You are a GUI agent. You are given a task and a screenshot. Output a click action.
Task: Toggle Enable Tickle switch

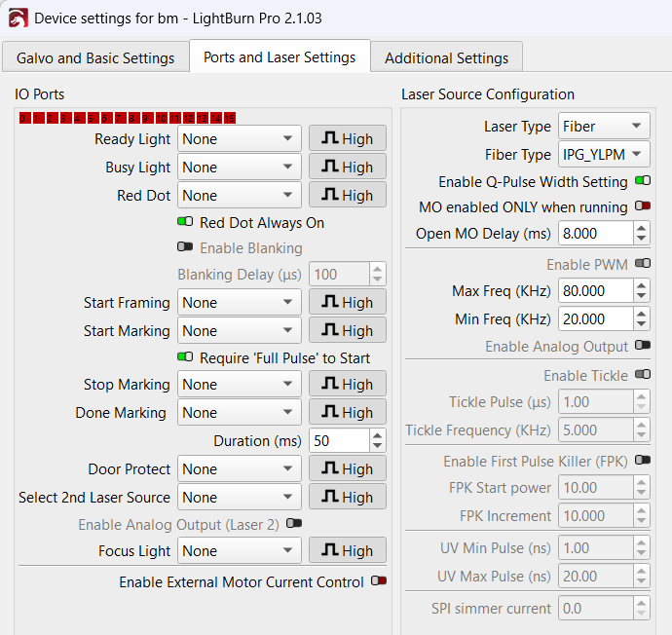click(x=643, y=374)
